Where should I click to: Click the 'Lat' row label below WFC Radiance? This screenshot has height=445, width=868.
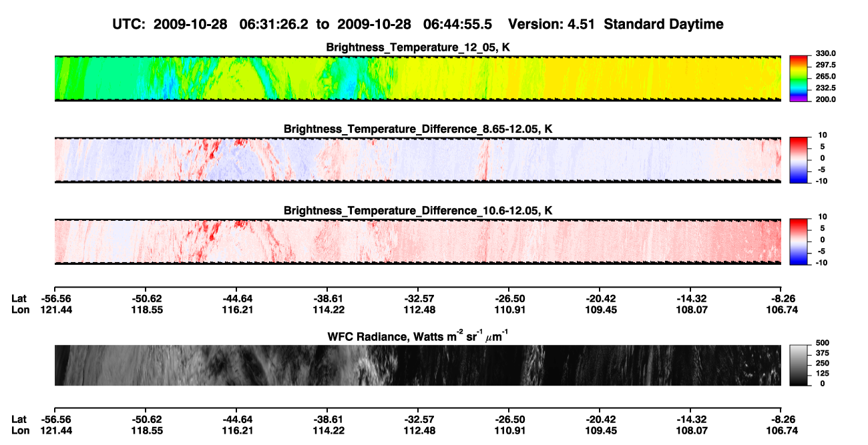(19, 419)
